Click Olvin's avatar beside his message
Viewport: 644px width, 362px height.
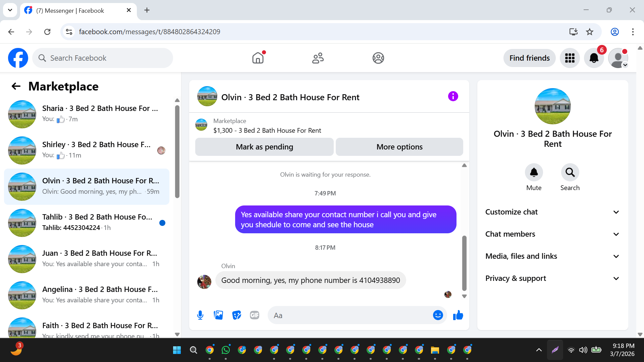204,282
